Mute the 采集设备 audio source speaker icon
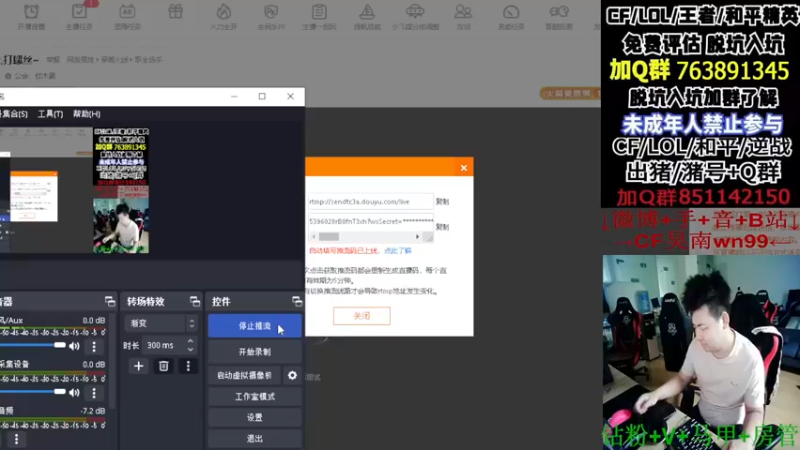The height and width of the screenshot is (450, 800). (74, 393)
